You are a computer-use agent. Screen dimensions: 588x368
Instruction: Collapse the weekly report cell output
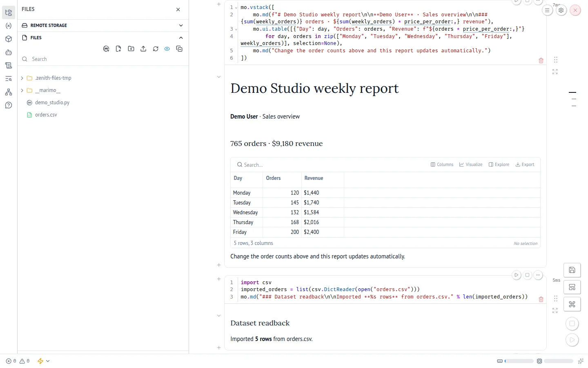(x=219, y=77)
